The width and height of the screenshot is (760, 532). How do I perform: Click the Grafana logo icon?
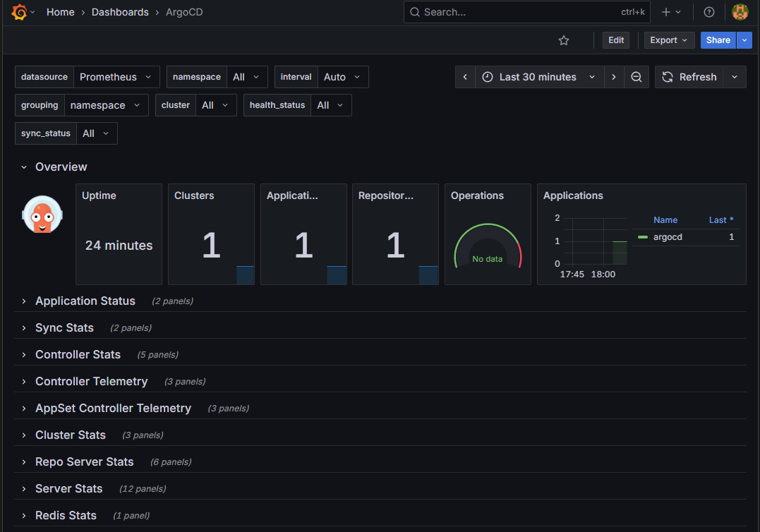19,12
